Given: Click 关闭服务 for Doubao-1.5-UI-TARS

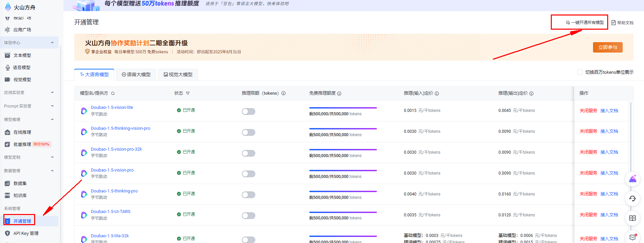Looking at the screenshot, I should click(x=588, y=215).
